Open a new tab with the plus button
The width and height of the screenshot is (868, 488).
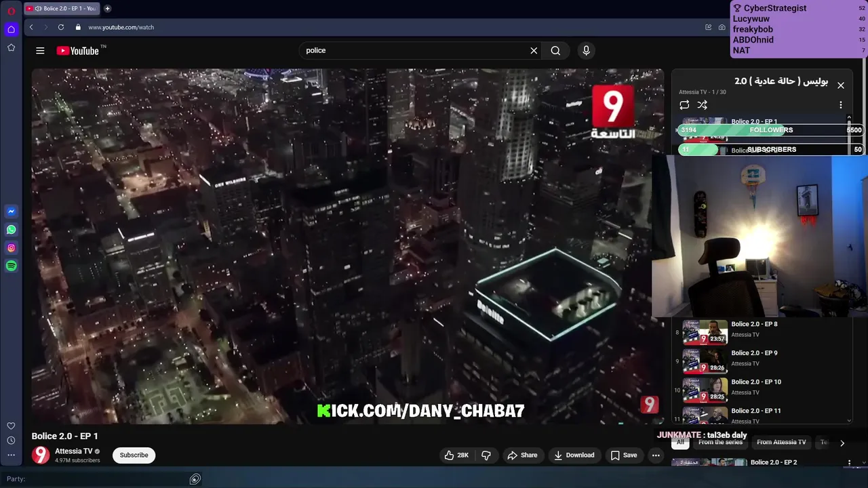point(107,9)
